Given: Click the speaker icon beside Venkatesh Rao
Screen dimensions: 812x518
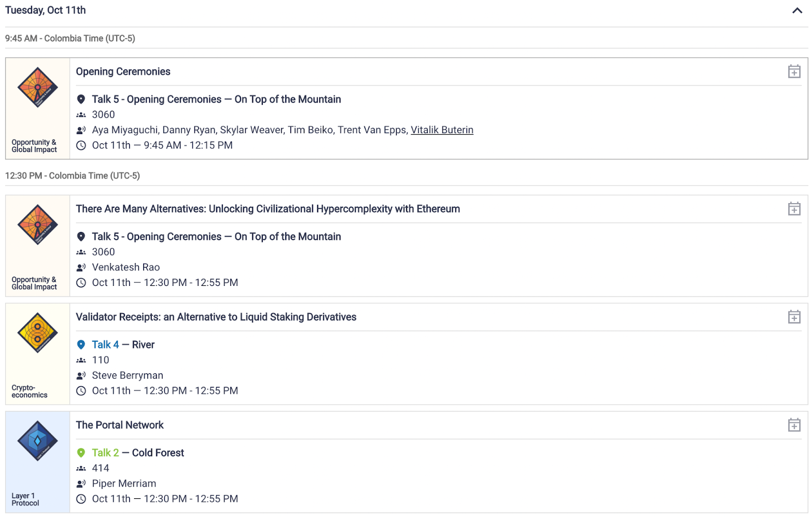Looking at the screenshot, I should coord(81,267).
